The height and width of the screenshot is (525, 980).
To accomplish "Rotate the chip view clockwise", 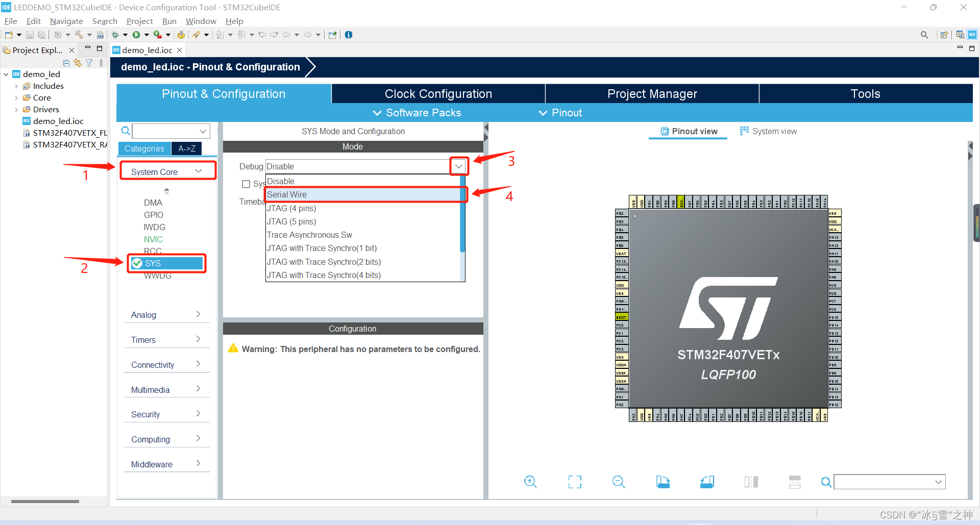I will 663,482.
